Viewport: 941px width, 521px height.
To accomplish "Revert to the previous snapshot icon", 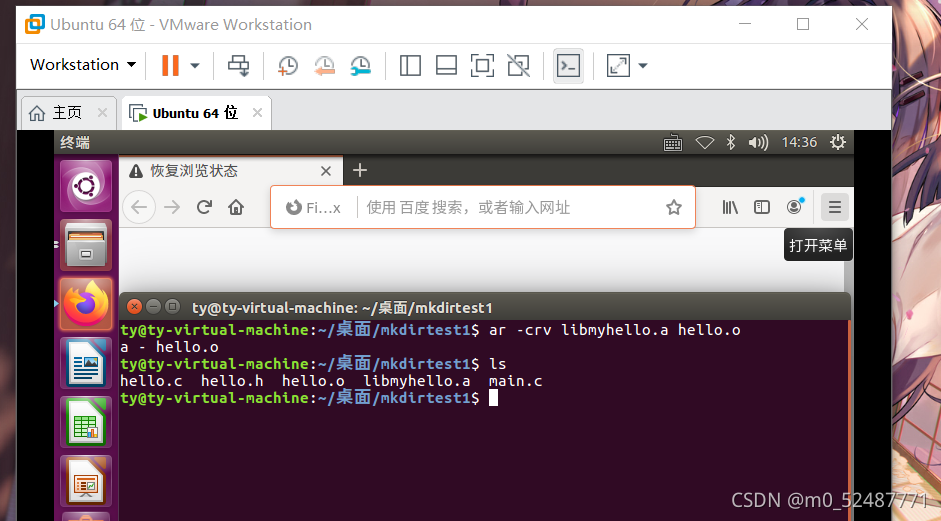I will coord(324,65).
